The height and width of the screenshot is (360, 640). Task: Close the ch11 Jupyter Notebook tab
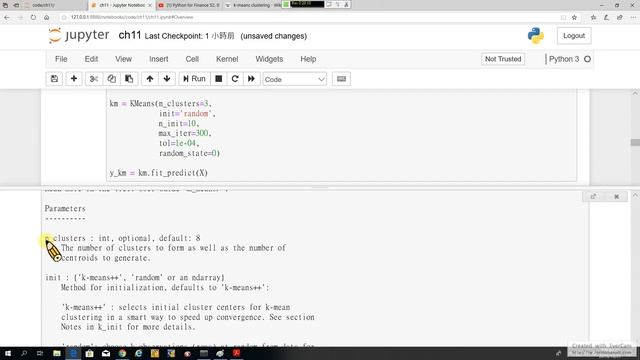click(x=149, y=5)
